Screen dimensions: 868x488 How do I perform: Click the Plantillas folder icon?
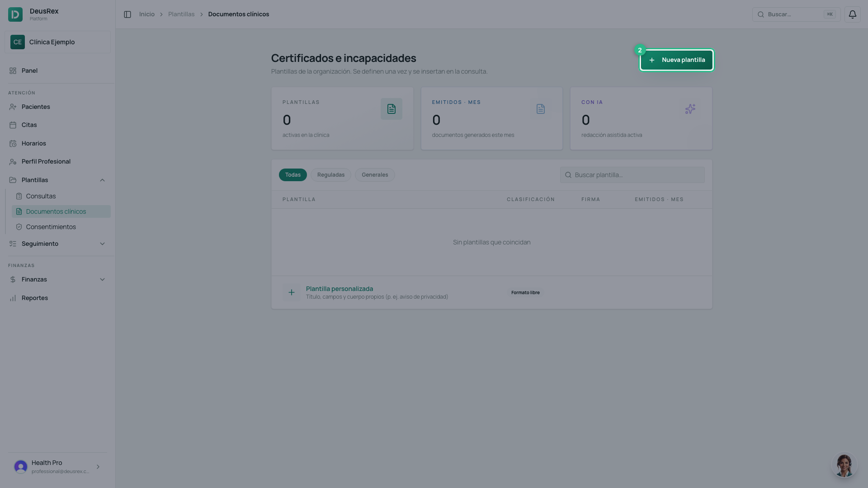coord(13,180)
